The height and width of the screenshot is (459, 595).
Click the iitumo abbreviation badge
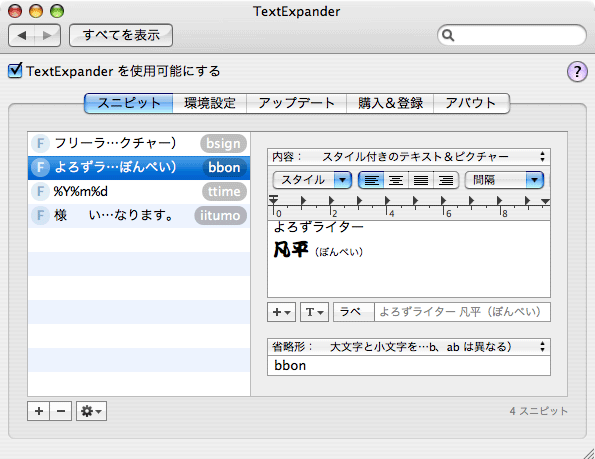pyautogui.click(x=220, y=215)
